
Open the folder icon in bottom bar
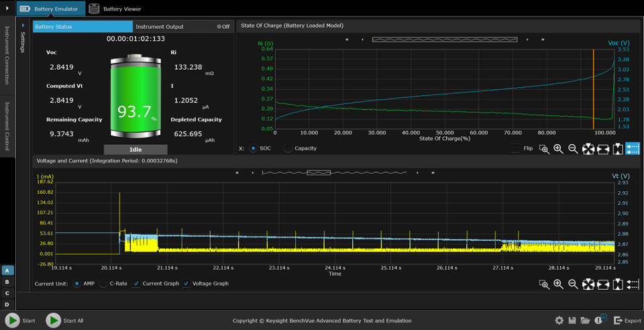point(586,321)
